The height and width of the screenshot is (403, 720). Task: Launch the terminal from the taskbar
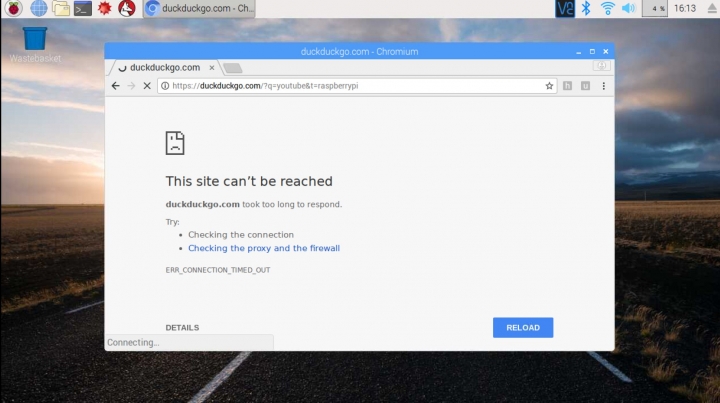83,8
